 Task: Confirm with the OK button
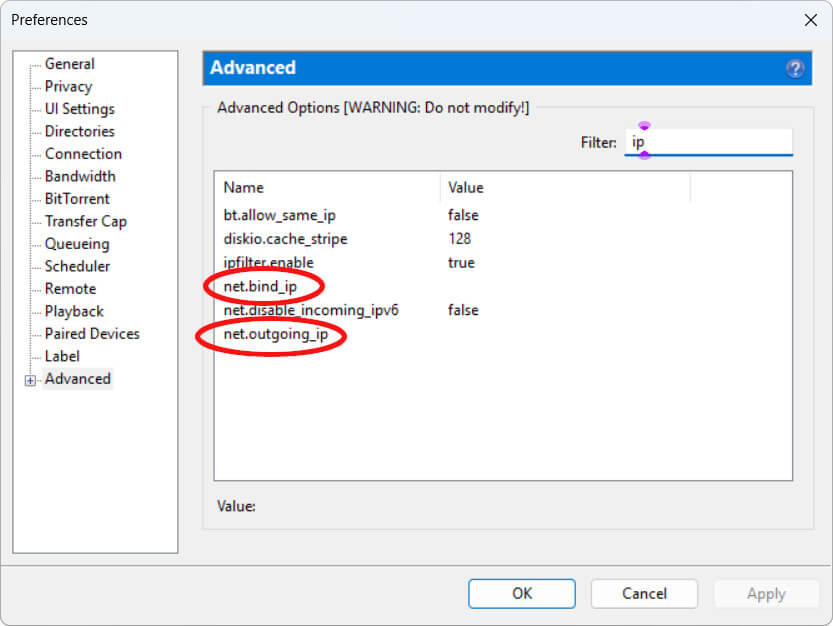[x=522, y=594]
